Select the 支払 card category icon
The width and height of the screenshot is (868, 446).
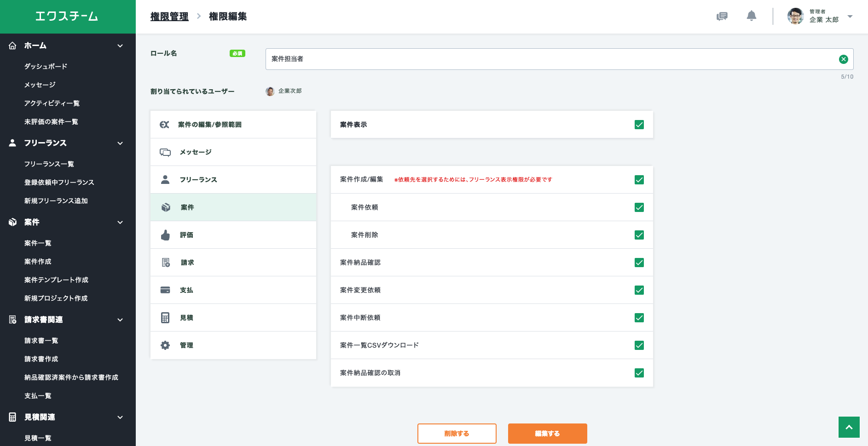pos(165,290)
